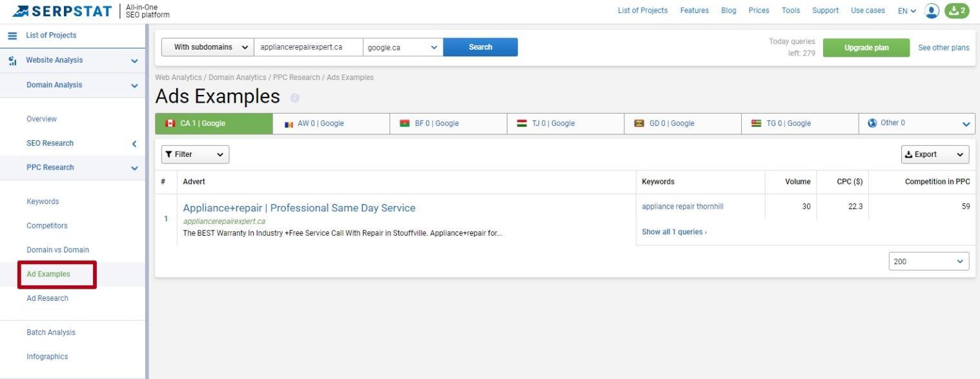Screen dimensions: 980x379
Task: Click the blue Search button
Action: (x=480, y=47)
